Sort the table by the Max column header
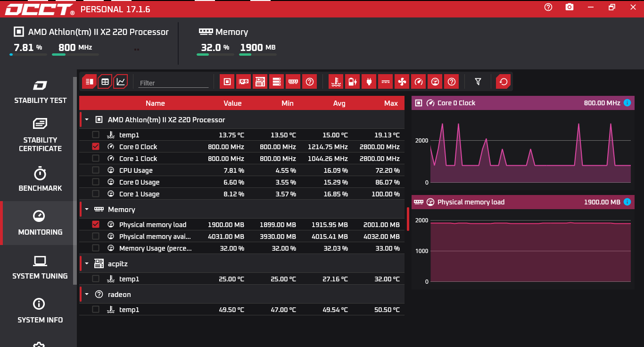The image size is (644, 347). [391, 103]
